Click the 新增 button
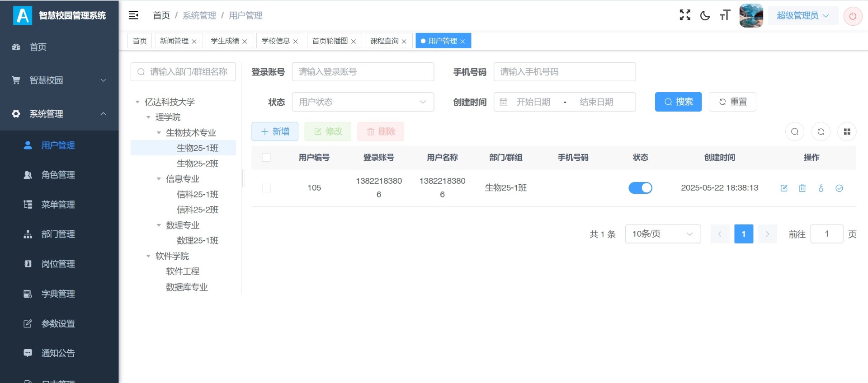 (275, 132)
